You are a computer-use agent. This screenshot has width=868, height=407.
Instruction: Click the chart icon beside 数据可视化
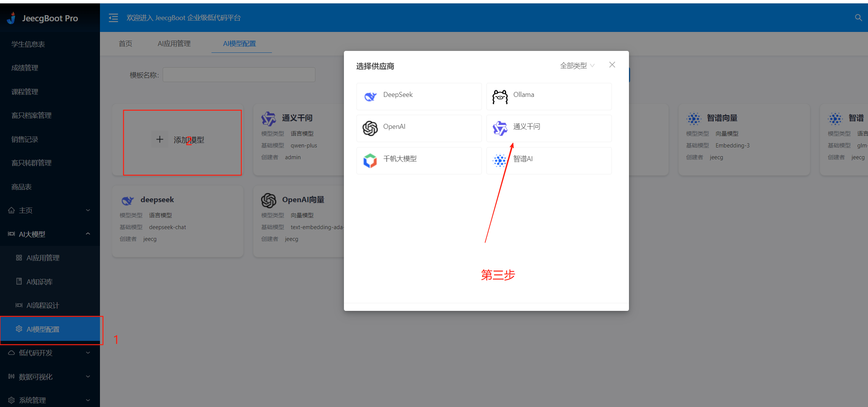coord(11,376)
